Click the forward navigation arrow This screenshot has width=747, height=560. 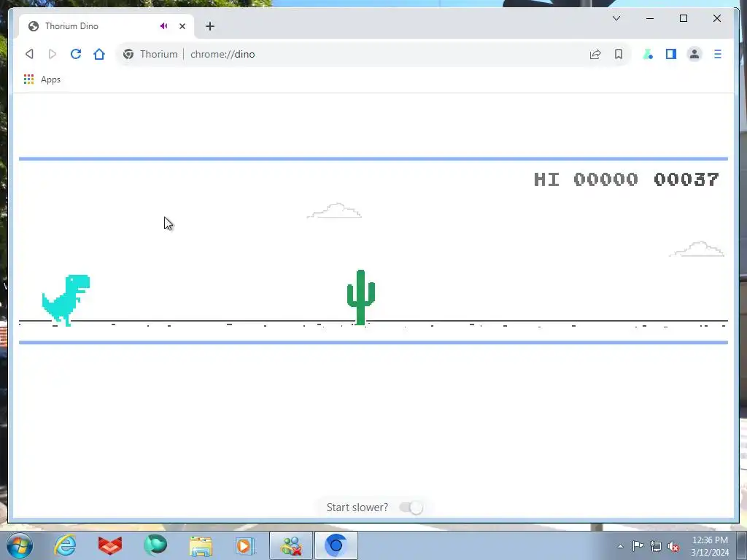coord(53,54)
